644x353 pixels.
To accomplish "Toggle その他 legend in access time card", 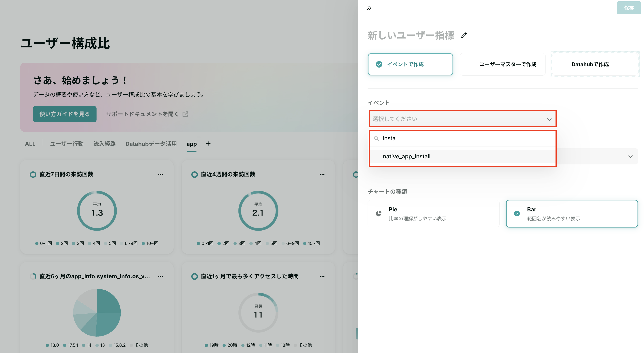I will pyautogui.click(x=303, y=345).
